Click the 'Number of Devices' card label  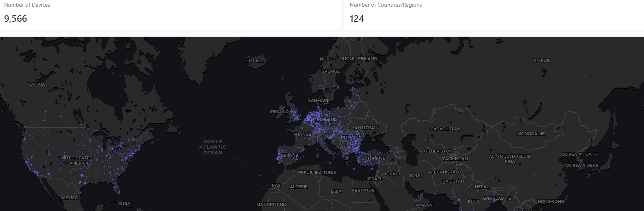[27, 5]
